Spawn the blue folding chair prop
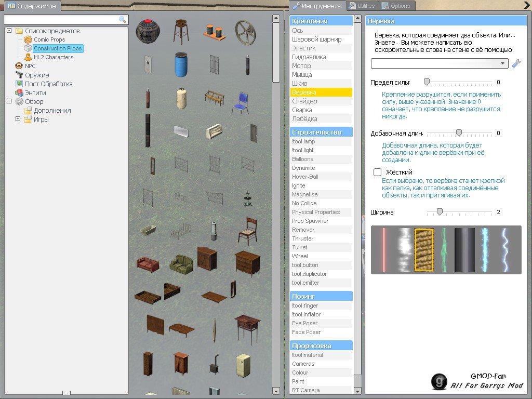Image resolution: width=532 pixels, height=399 pixels. [241, 103]
